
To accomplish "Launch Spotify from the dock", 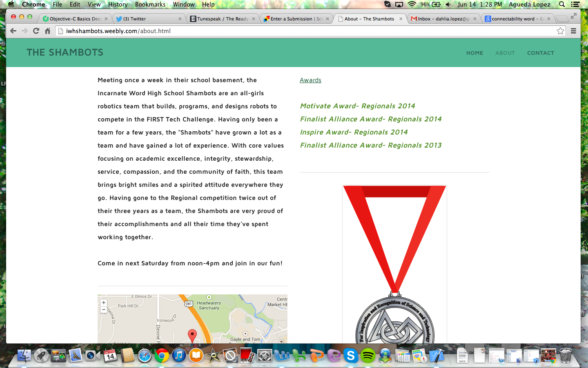I will (x=368, y=355).
